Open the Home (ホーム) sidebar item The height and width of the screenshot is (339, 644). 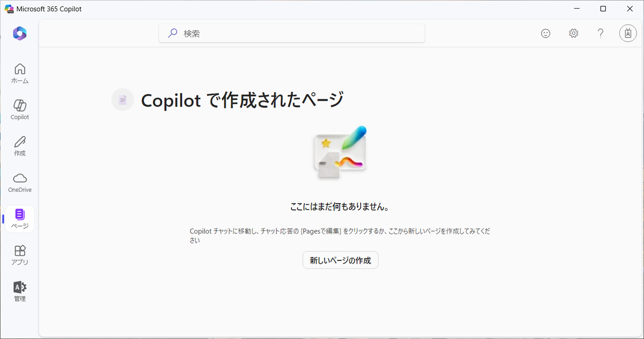coord(20,74)
